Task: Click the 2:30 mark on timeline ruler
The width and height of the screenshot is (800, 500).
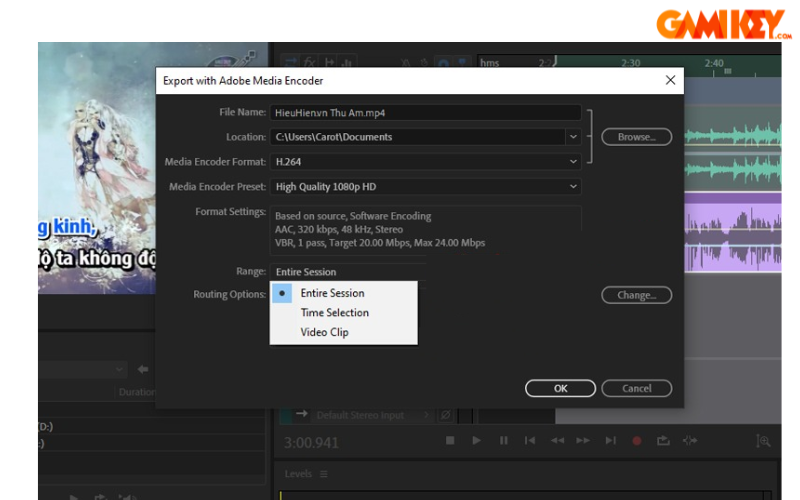Action: pyautogui.click(x=631, y=63)
